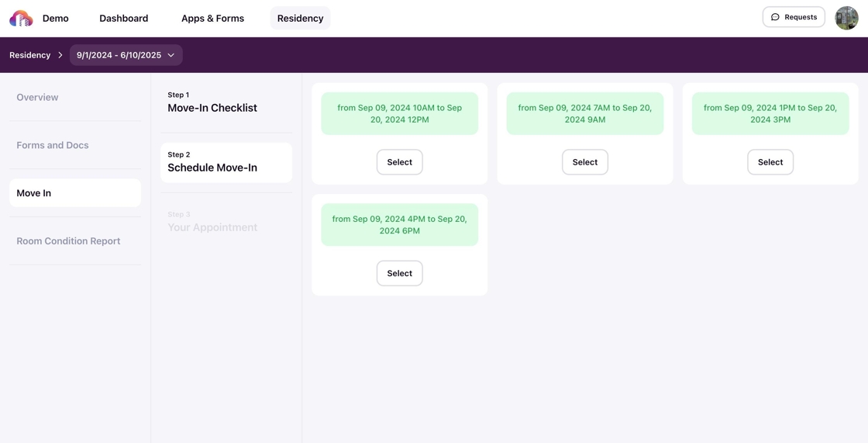Open the Room Condition Report section
868x443 pixels.
(x=68, y=241)
